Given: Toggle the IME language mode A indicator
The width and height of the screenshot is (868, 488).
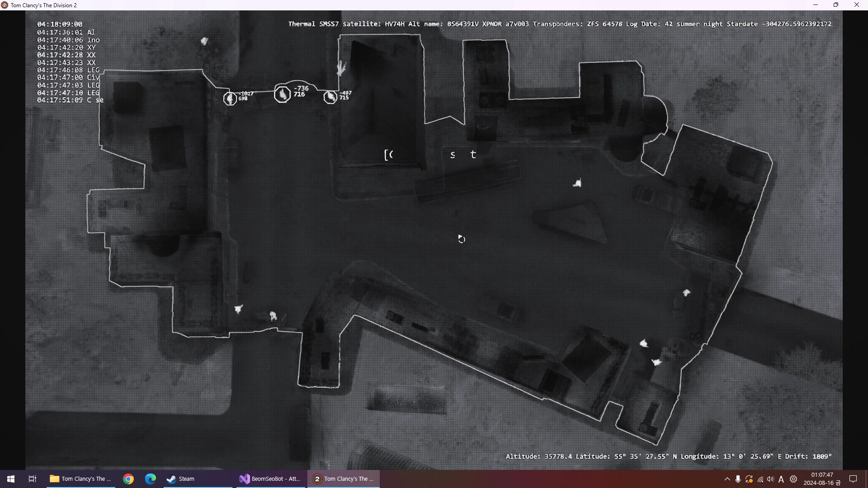Looking at the screenshot, I should (782, 479).
